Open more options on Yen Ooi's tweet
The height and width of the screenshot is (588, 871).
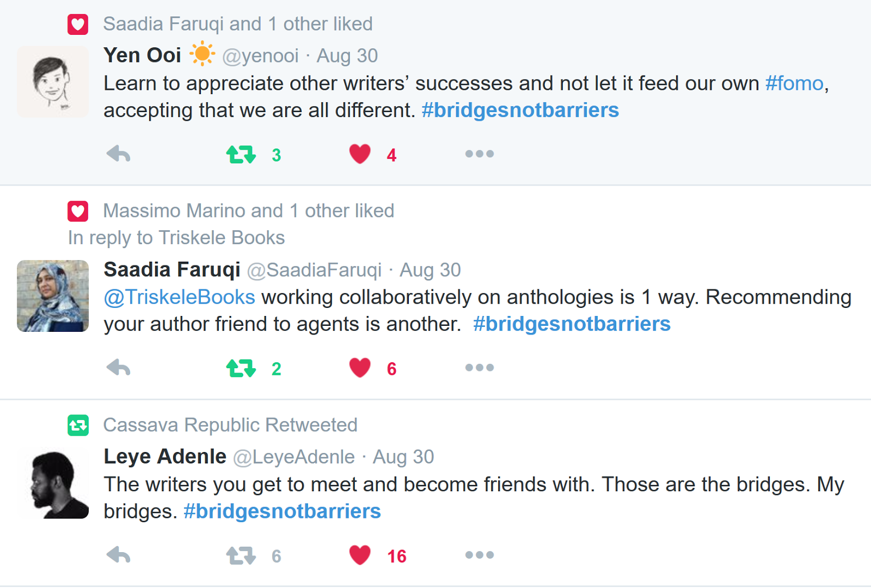tap(479, 154)
